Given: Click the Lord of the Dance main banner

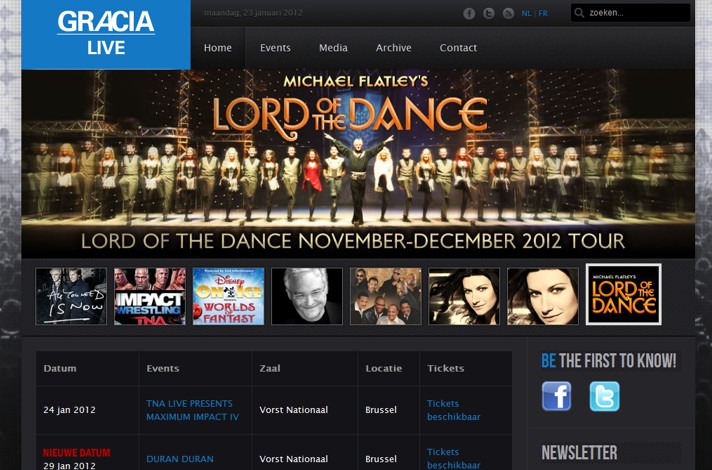Looking at the screenshot, I should click(358, 164).
